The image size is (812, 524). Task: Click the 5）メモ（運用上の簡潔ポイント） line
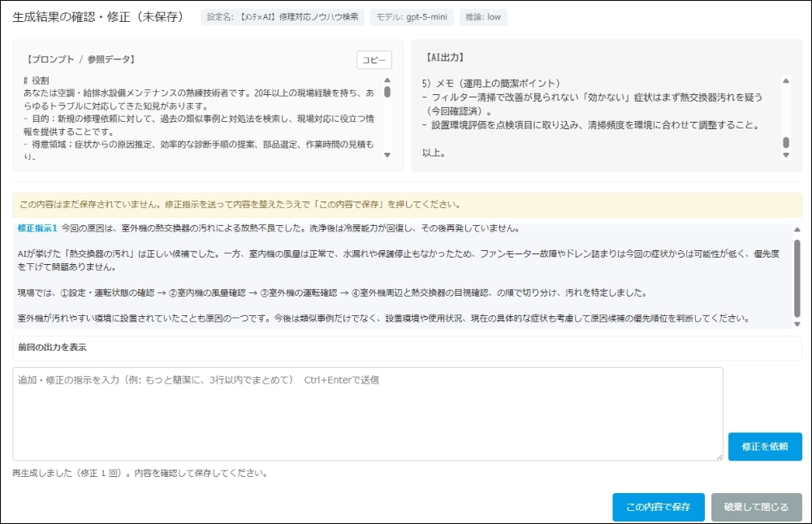point(491,84)
